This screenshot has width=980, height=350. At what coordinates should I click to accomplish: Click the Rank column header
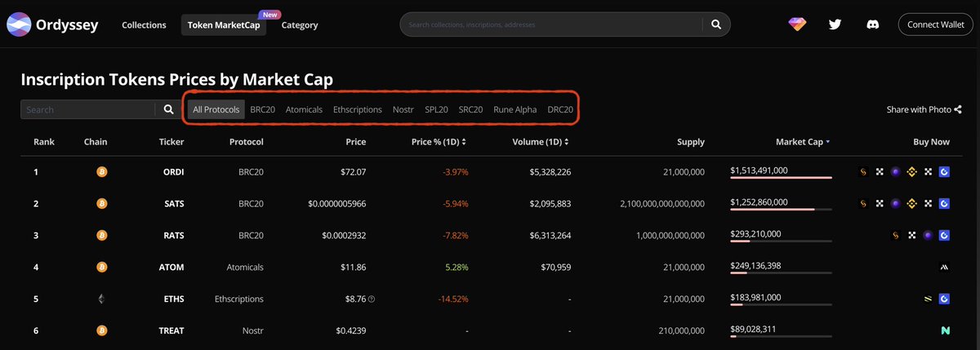44,142
